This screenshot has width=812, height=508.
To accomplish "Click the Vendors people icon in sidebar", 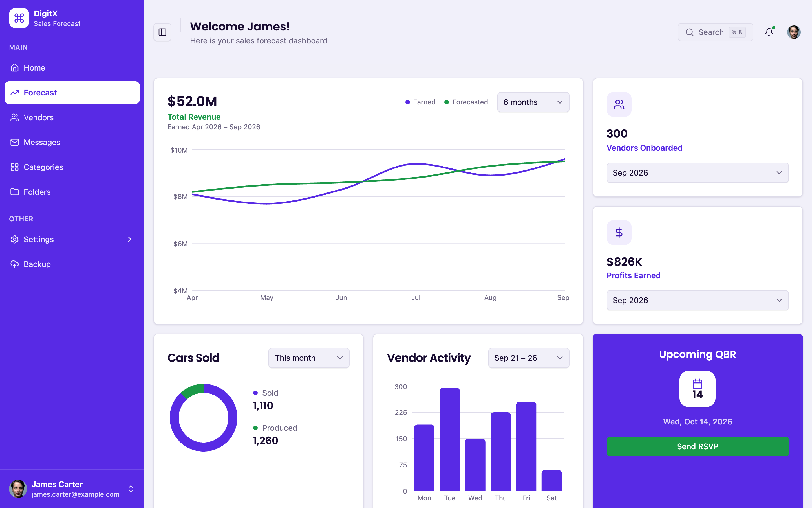I will 15,118.
